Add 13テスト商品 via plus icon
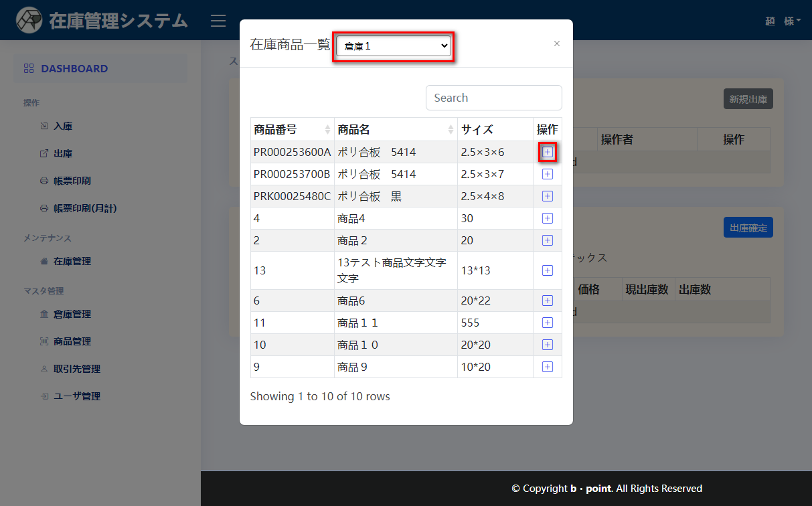 547,270
